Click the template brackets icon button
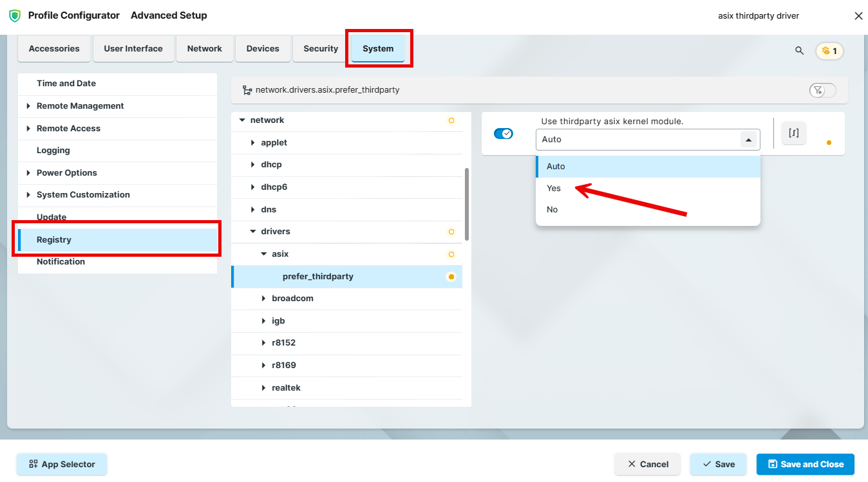Image resolution: width=868 pixels, height=482 pixels. pyautogui.click(x=793, y=133)
